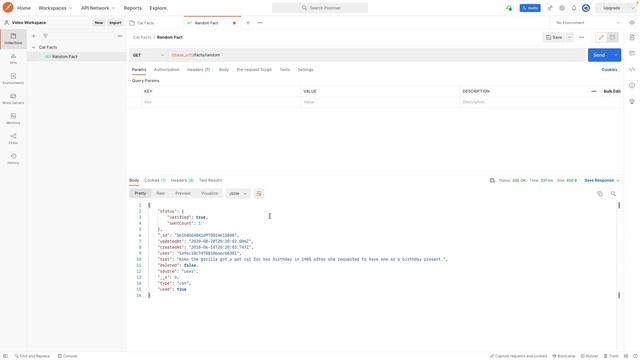Open a new request tab with plus
Image resolution: width=640 pixels, height=360 pixels.
coord(248,23)
